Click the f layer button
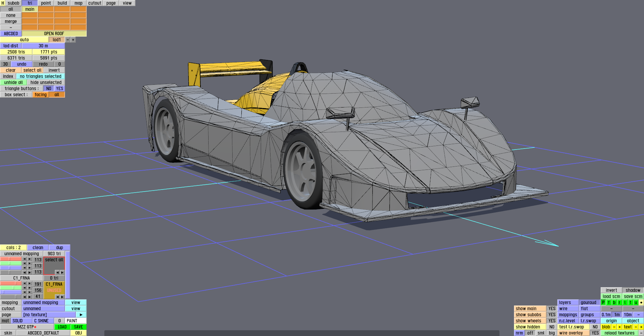The height and width of the screenshot is (336, 644). click(x=609, y=302)
